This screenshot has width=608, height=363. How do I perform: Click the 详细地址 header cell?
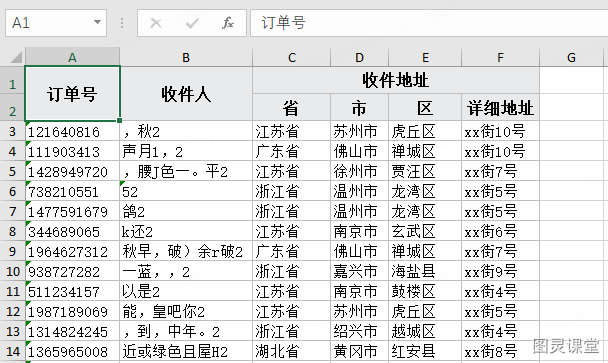pos(500,107)
